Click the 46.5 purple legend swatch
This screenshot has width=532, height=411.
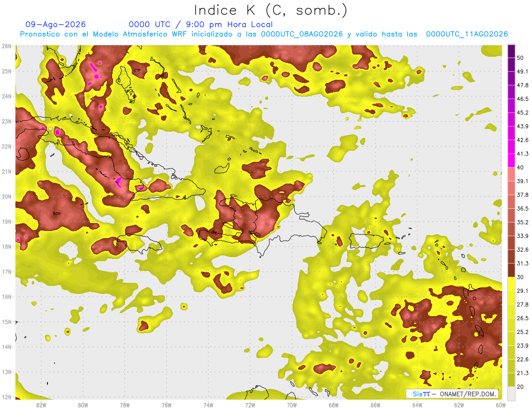point(511,92)
